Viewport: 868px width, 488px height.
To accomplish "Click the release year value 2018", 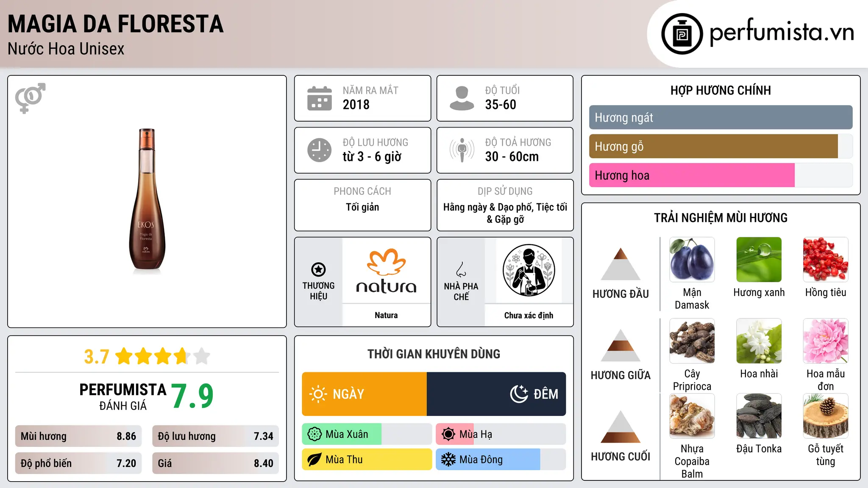I will pos(356,105).
